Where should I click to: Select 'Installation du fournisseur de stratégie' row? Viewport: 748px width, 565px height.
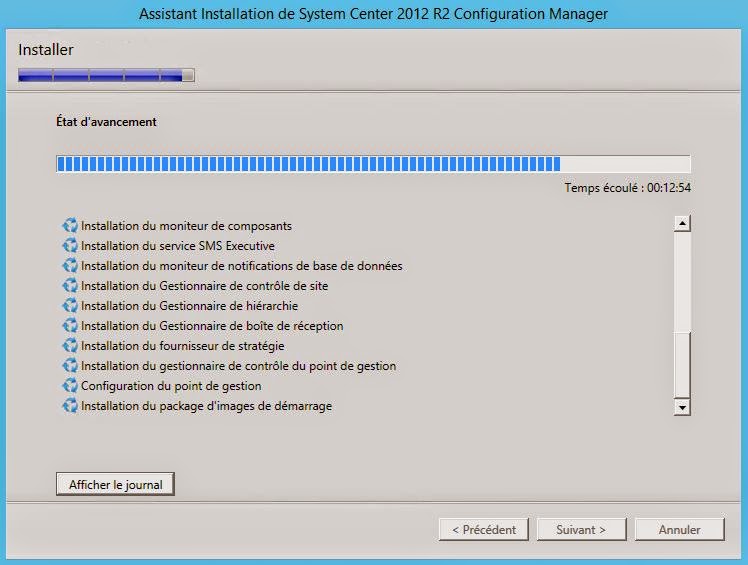182,346
